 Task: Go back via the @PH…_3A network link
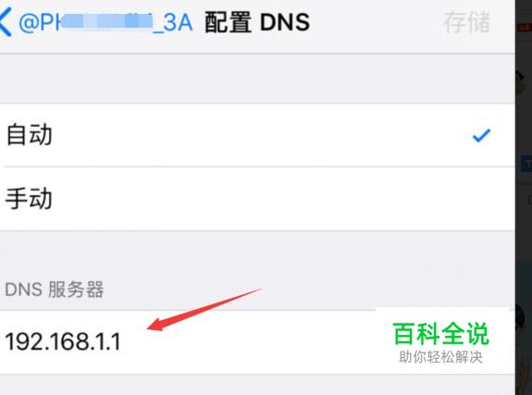(105, 22)
